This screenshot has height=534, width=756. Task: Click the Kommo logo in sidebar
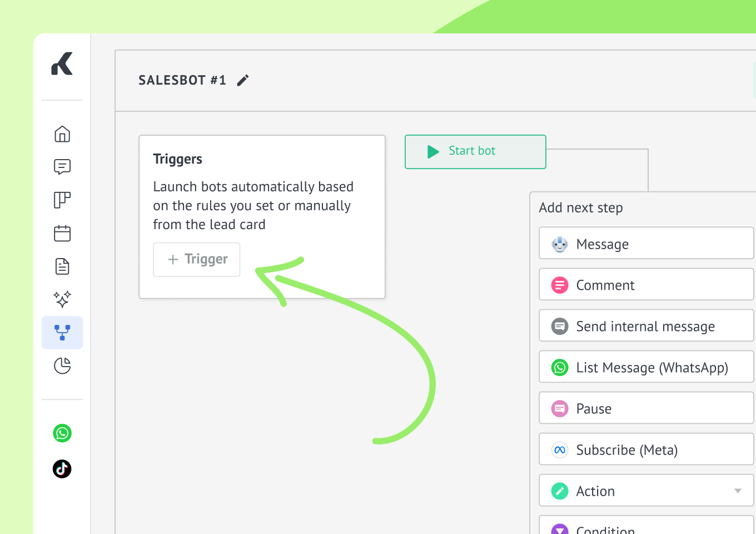62,64
